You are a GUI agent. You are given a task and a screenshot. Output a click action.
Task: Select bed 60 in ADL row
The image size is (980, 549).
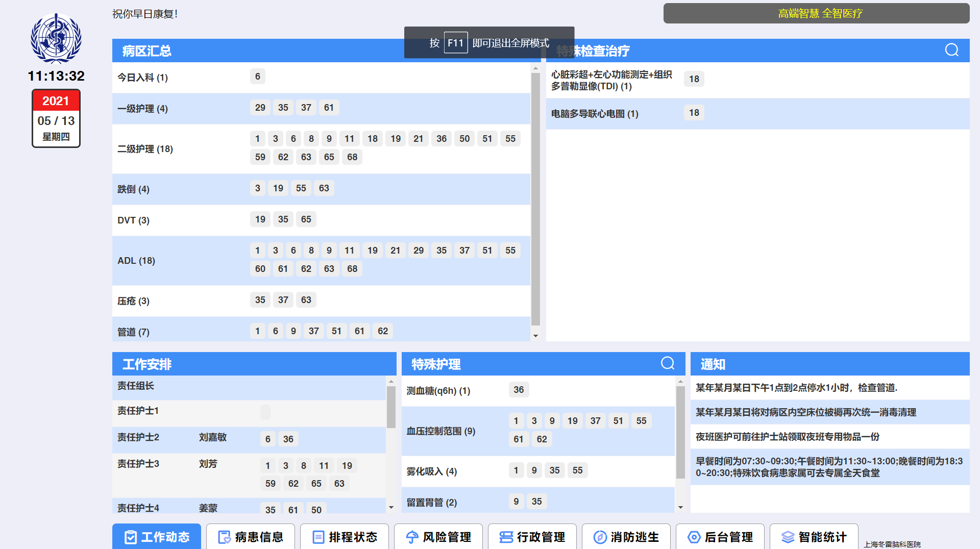pos(260,269)
